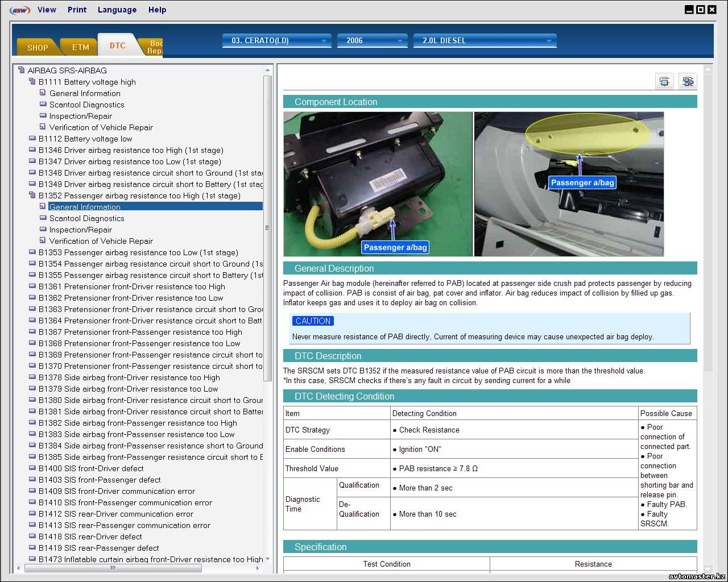Select B1473 Inflatable curtain airbag front-Driver entry
Viewport: 728px width, 582px height.
tap(151, 559)
